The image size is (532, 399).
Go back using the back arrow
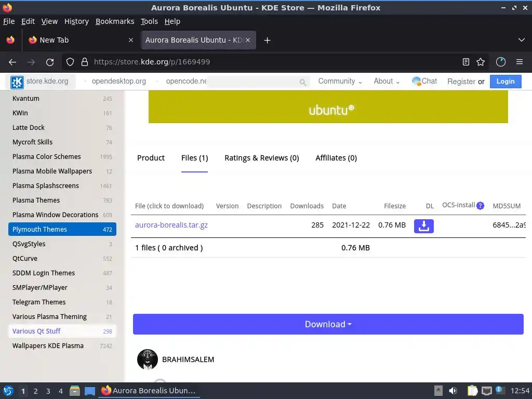[12, 62]
